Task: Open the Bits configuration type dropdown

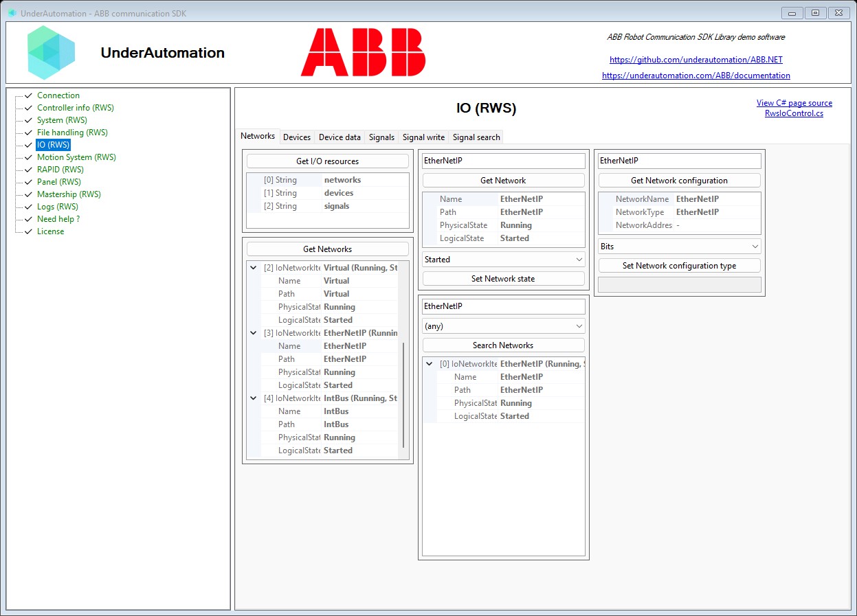Action: point(680,246)
